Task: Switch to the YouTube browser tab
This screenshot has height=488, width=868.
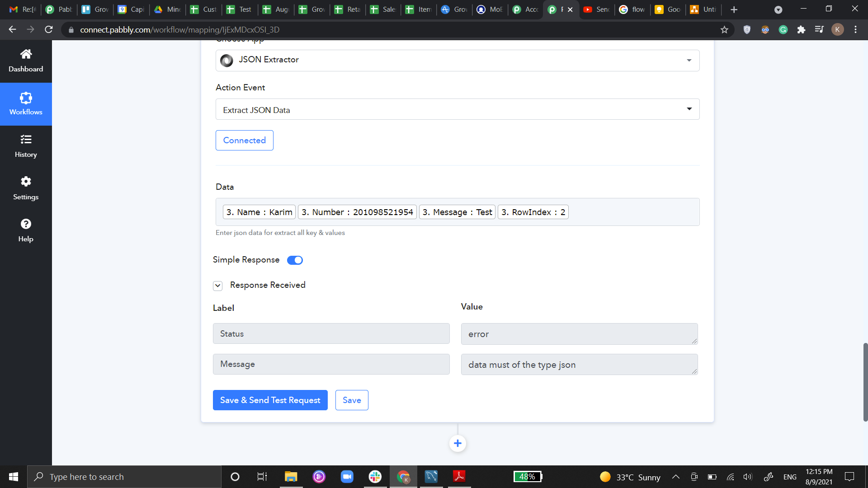Action: [x=597, y=9]
